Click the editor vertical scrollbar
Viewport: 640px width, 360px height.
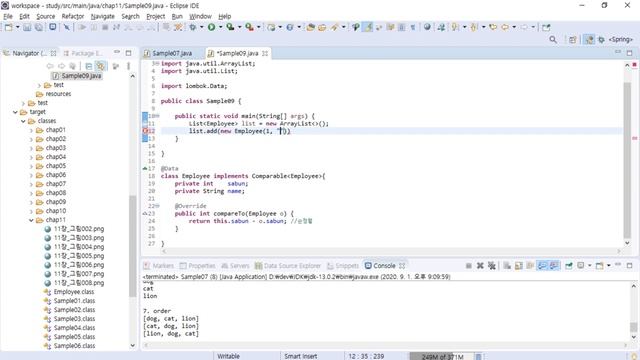tap(627, 159)
